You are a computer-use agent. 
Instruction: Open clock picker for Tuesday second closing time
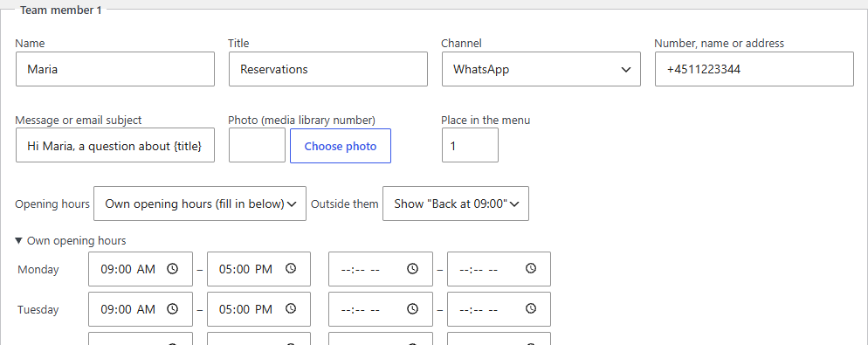(531, 308)
